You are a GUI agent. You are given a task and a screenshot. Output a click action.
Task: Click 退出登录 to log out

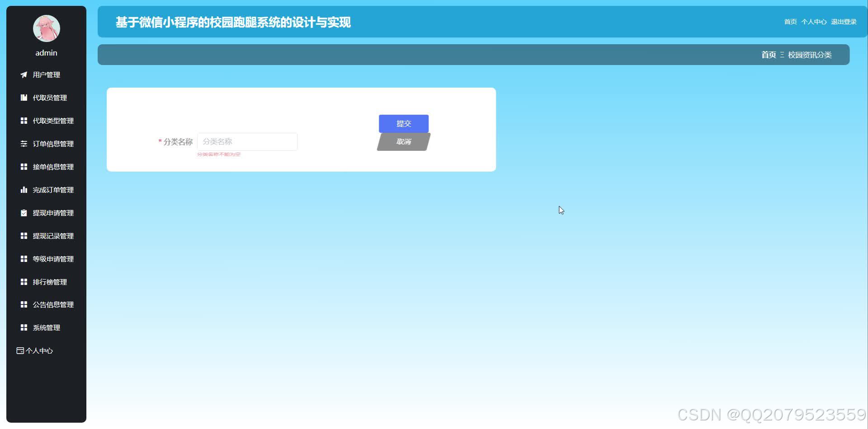click(x=844, y=22)
